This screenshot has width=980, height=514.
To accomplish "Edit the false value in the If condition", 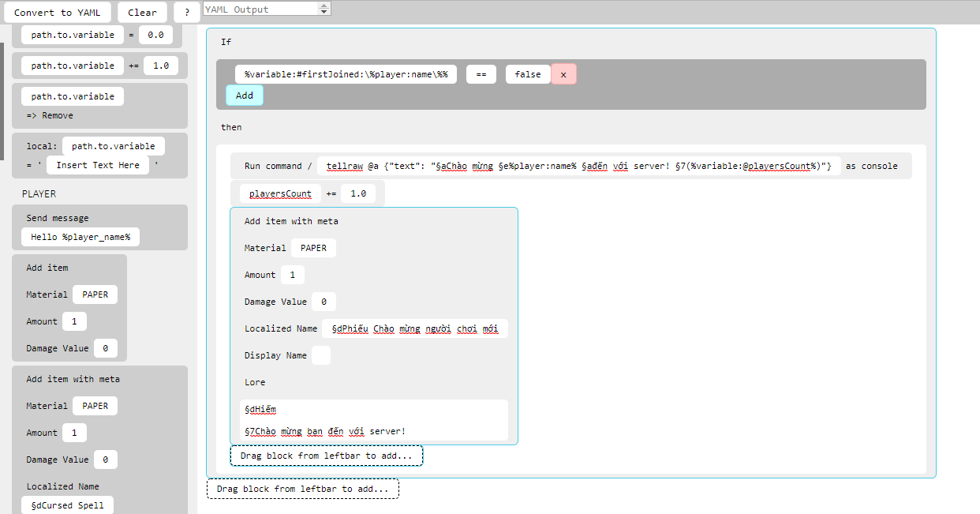I will click(x=527, y=73).
